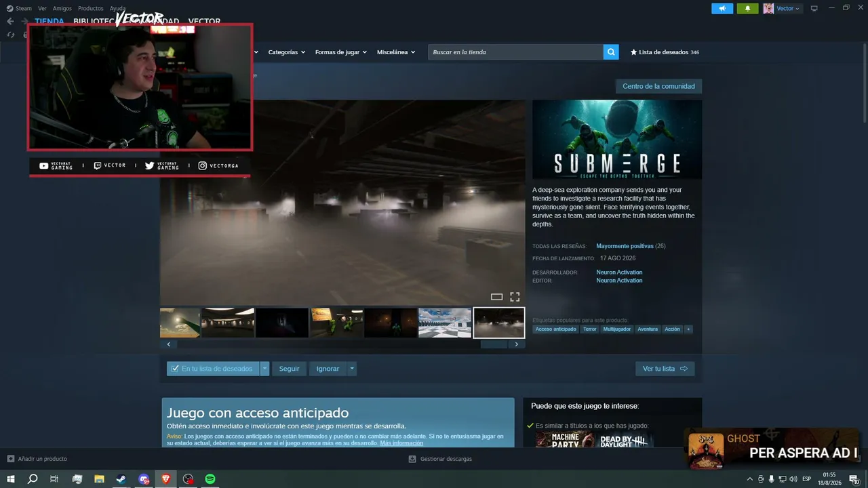Click the Seguir button

pyautogui.click(x=289, y=369)
